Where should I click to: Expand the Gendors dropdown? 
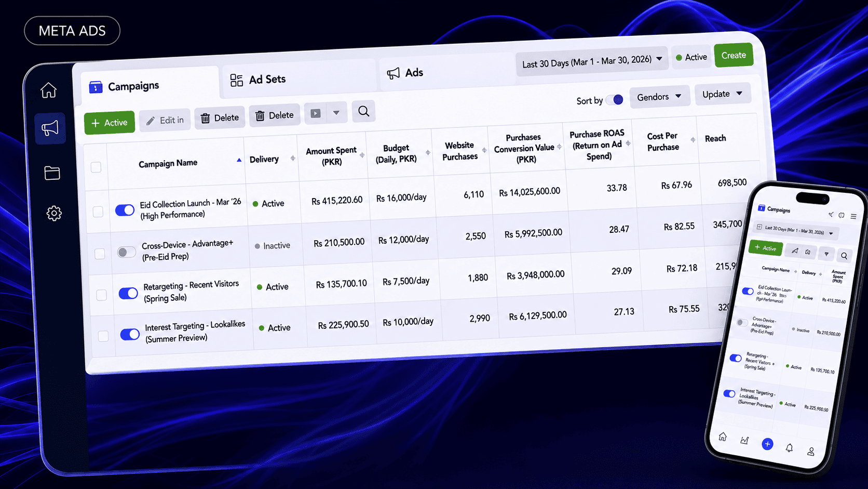[x=659, y=97]
